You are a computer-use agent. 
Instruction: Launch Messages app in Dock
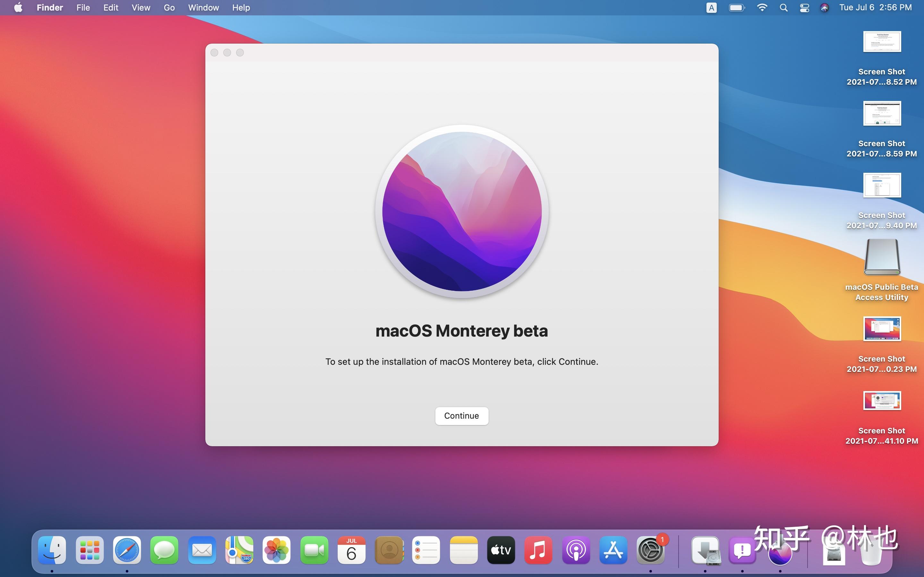tap(164, 550)
